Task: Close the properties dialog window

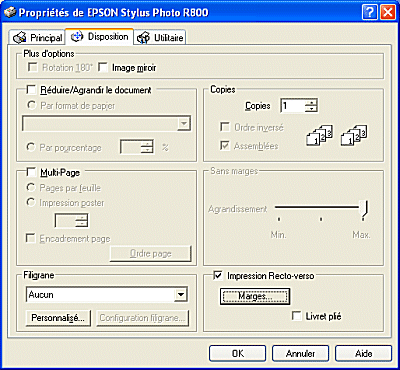Action: click(x=387, y=13)
